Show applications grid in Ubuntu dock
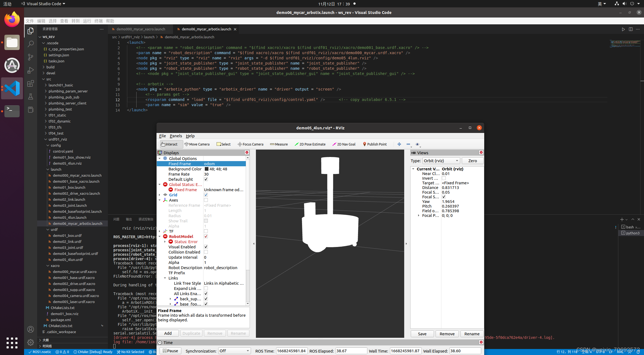644x355 pixels. pos(12,343)
